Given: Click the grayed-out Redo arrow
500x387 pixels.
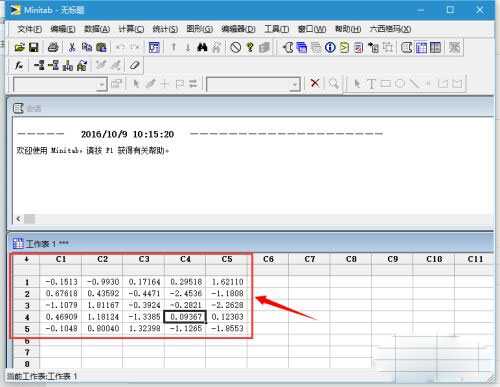Looking at the screenshot, I should point(134,47).
